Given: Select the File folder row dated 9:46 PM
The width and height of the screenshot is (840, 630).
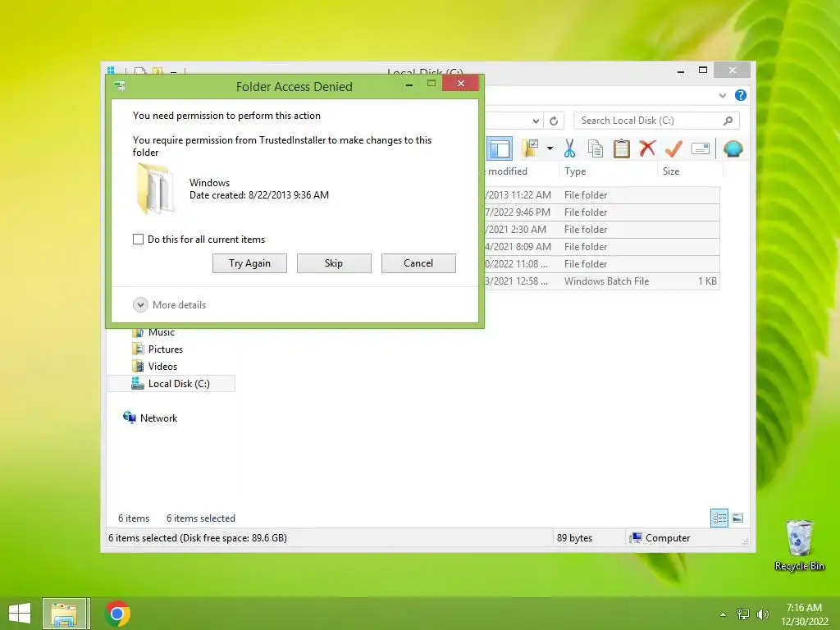Looking at the screenshot, I should [602, 212].
